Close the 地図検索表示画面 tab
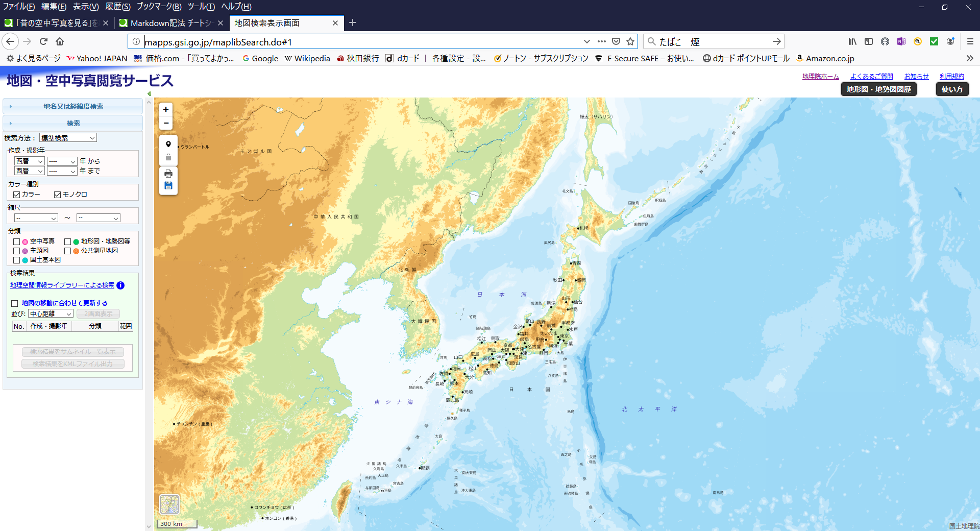 click(x=335, y=23)
